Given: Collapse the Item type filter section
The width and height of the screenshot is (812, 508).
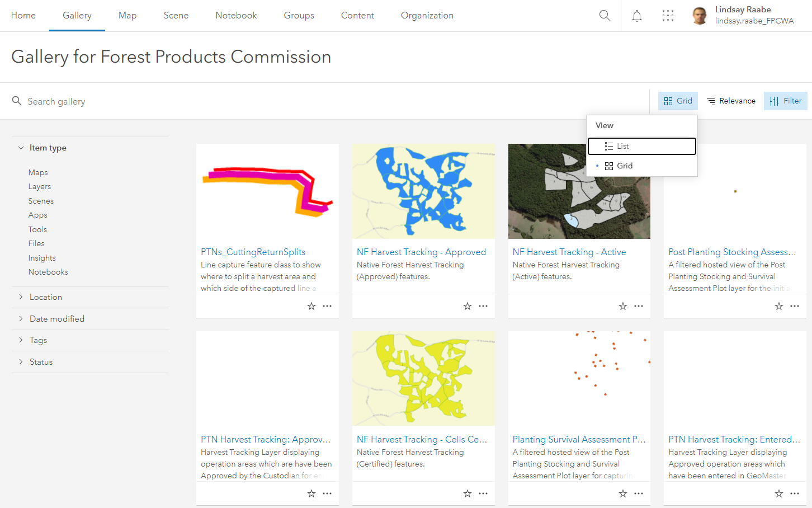Looking at the screenshot, I should point(90,148).
